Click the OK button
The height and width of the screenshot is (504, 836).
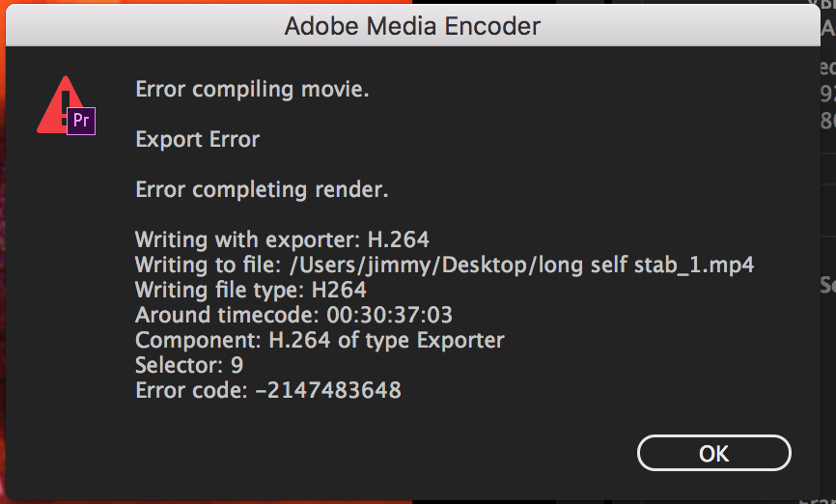point(713,453)
